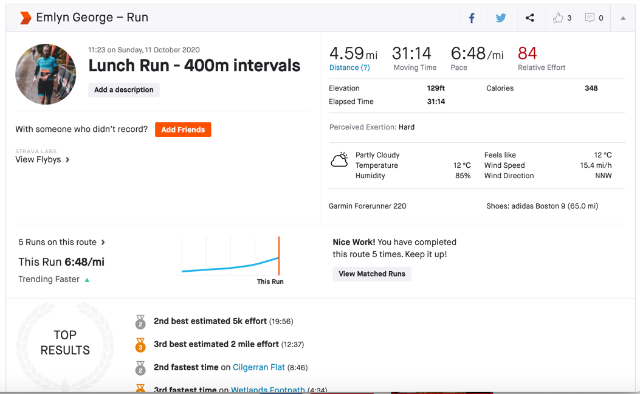Click the View Matched Runs button
The image size is (640, 394).
[372, 274]
